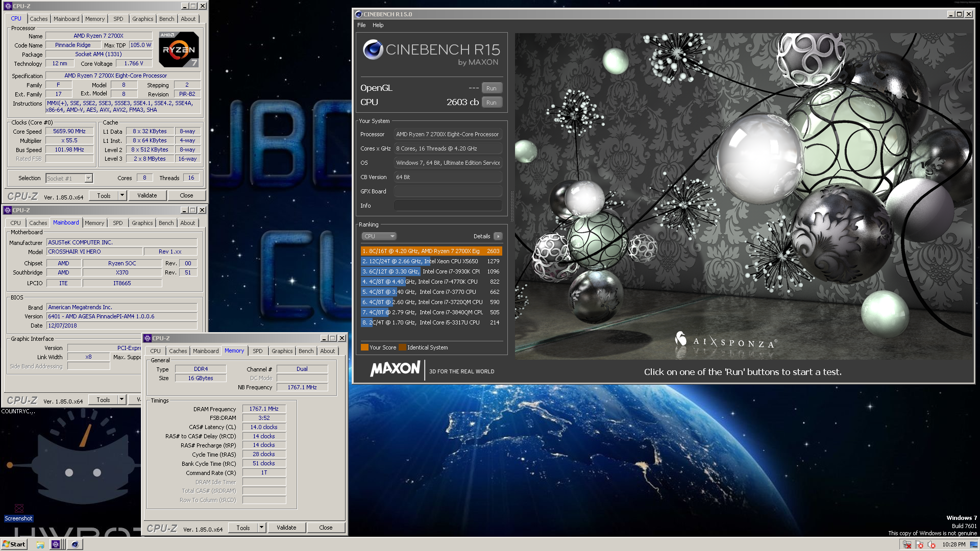Open the Start menu

14,544
